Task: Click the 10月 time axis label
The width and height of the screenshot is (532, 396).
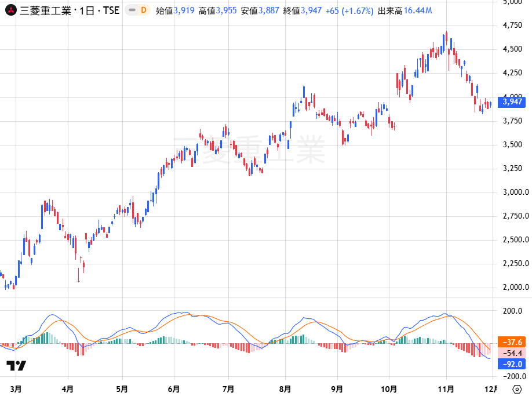Action: click(388, 389)
